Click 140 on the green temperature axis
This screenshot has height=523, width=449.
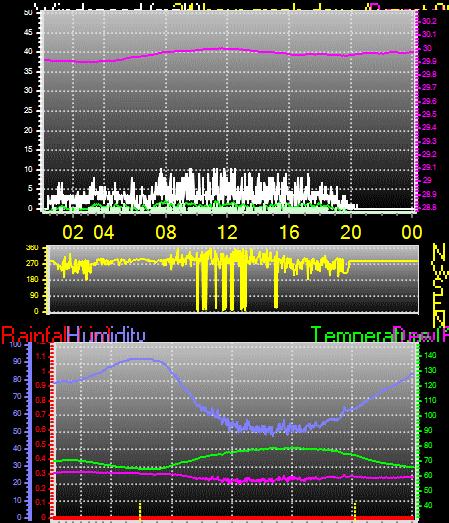(430, 356)
